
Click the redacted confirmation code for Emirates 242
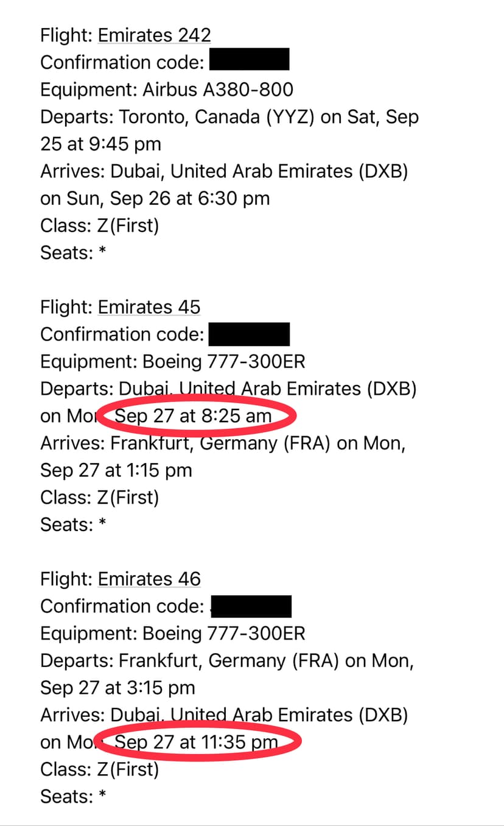249,62
